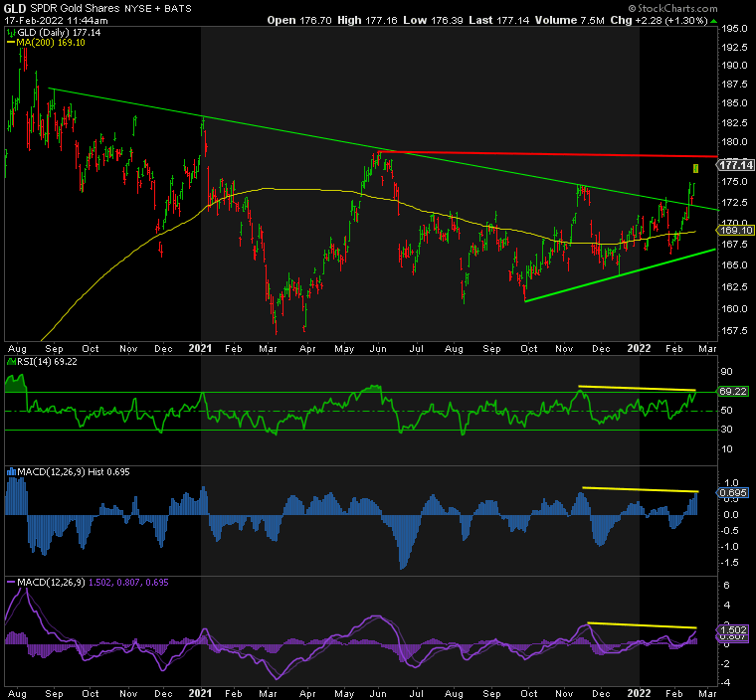Click the 50 level label on RSI axis
Screen dimensions: 756x700
coord(727,411)
